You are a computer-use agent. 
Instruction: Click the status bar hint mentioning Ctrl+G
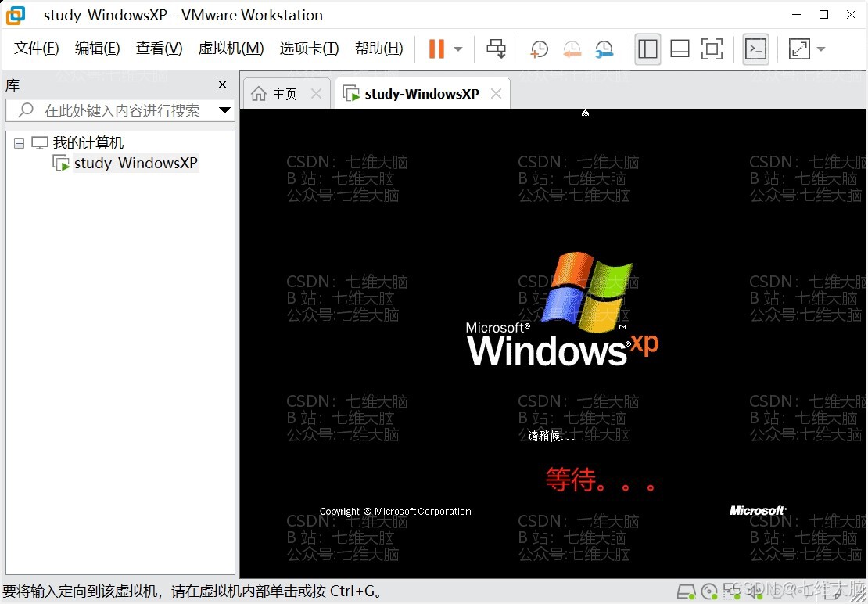point(192,591)
